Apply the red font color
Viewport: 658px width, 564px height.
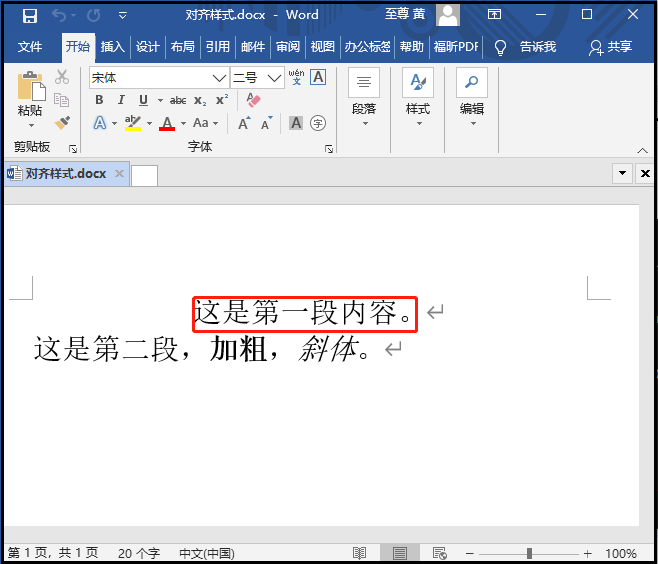pos(167,123)
